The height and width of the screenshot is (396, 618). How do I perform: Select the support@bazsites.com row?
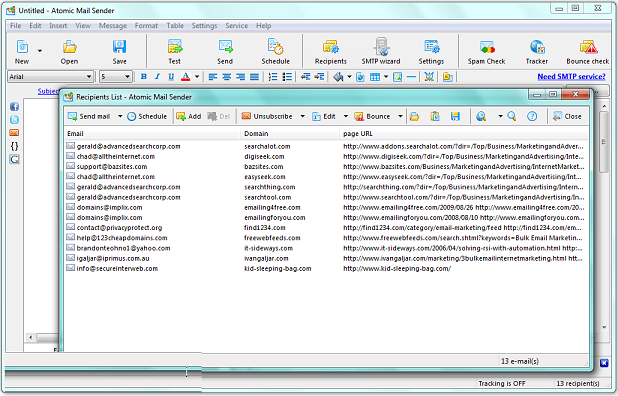point(326,167)
